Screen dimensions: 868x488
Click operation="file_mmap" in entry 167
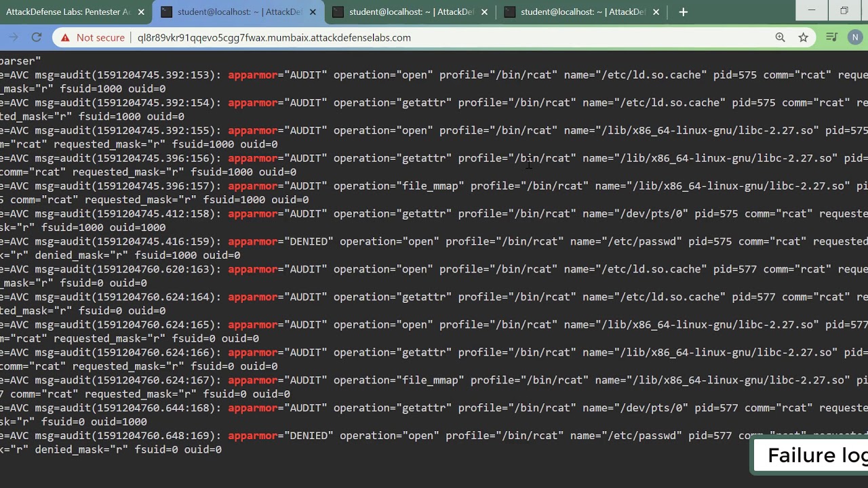tap(399, 380)
